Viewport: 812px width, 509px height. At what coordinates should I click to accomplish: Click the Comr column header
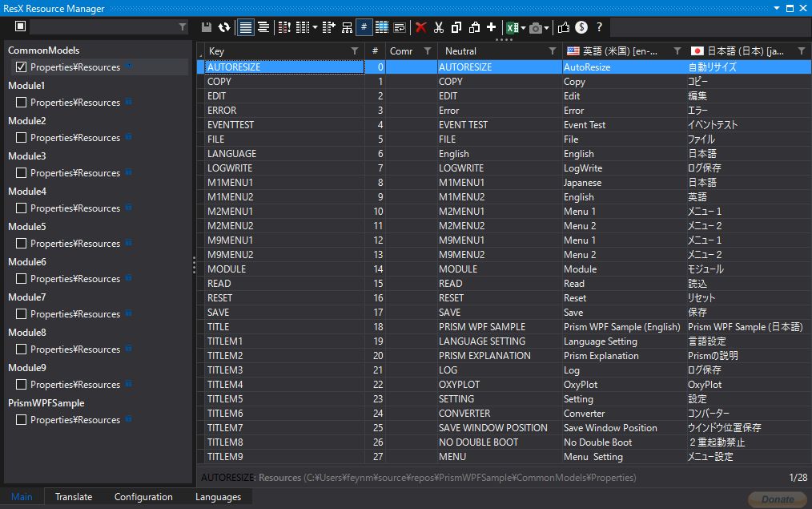(x=411, y=50)
